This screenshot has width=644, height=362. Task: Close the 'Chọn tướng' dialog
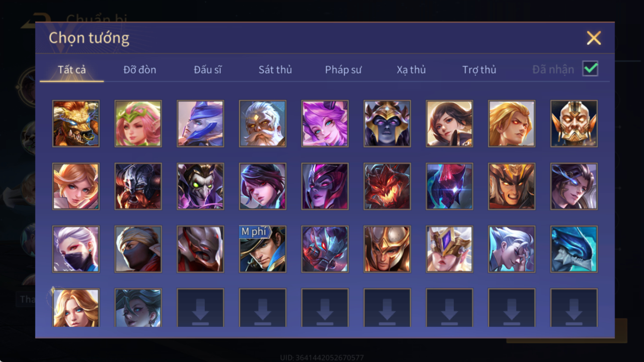tap(594, 38)
